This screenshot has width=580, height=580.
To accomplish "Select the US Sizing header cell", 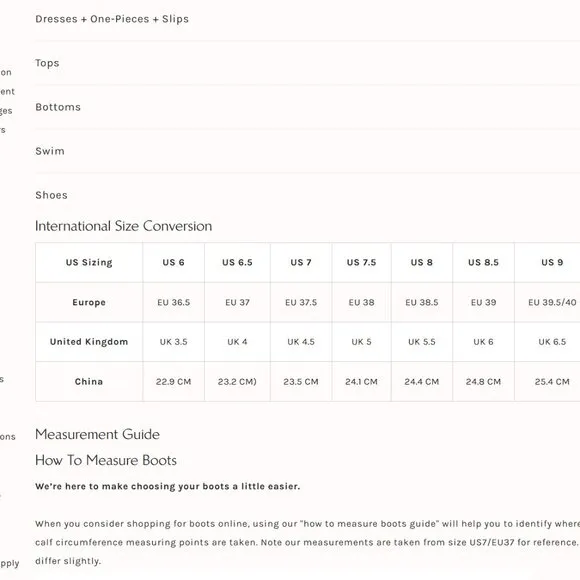I will pos(89,262).
